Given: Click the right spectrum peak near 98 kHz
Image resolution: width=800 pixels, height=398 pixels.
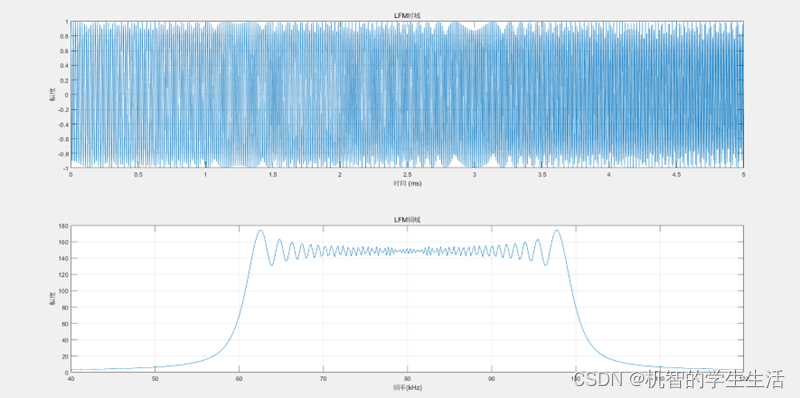Looking at the screenshot, I should [556, 230].
